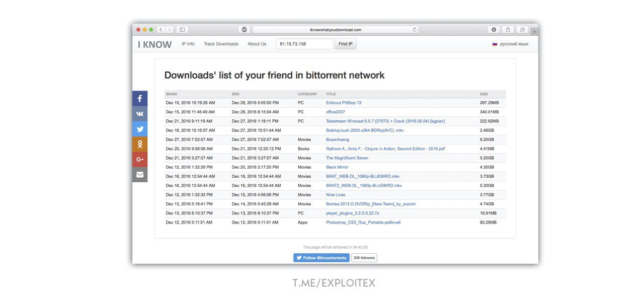Click the Dec 15, 2016 10:19:26 AM cell

[190, 103]
